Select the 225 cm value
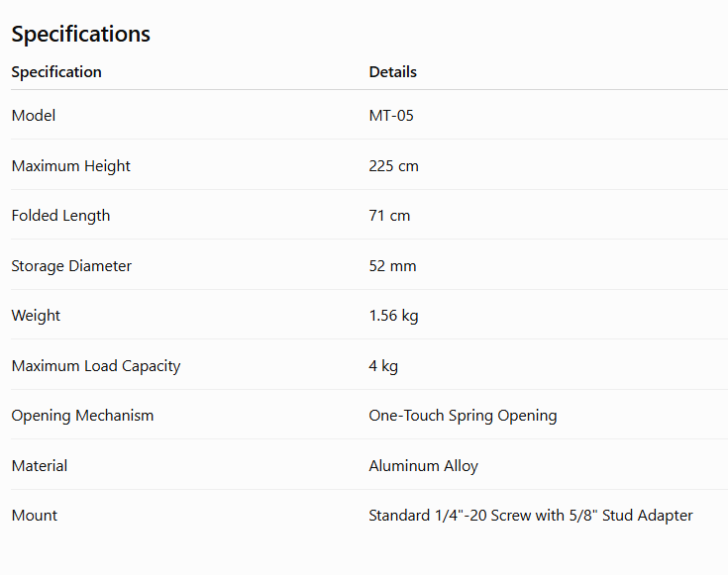 click(394, 166)
